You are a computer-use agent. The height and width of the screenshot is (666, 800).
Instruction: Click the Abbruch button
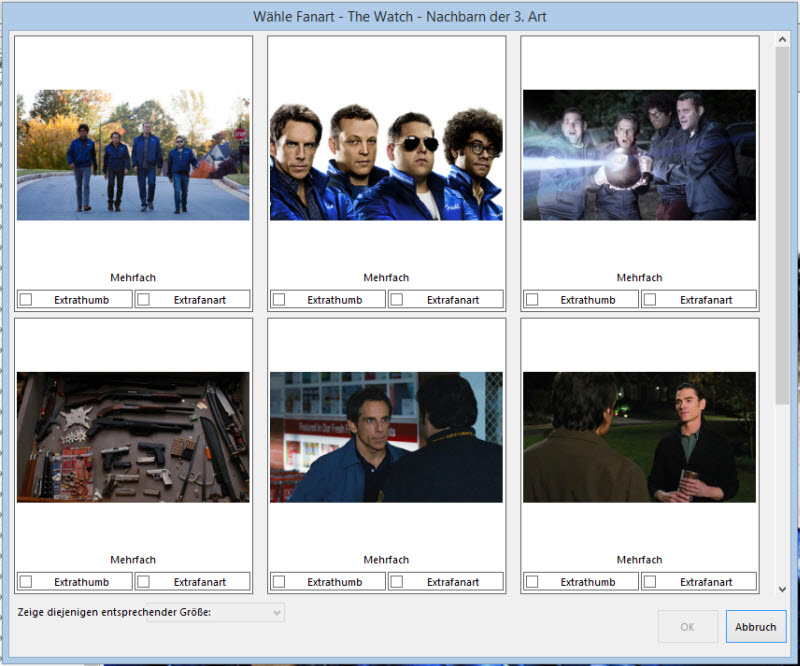(756, 627)
